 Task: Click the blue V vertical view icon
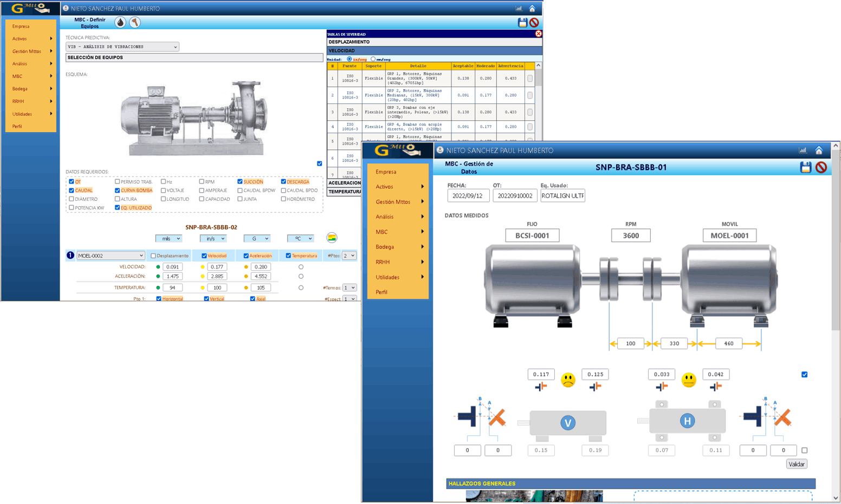[567, 423]
